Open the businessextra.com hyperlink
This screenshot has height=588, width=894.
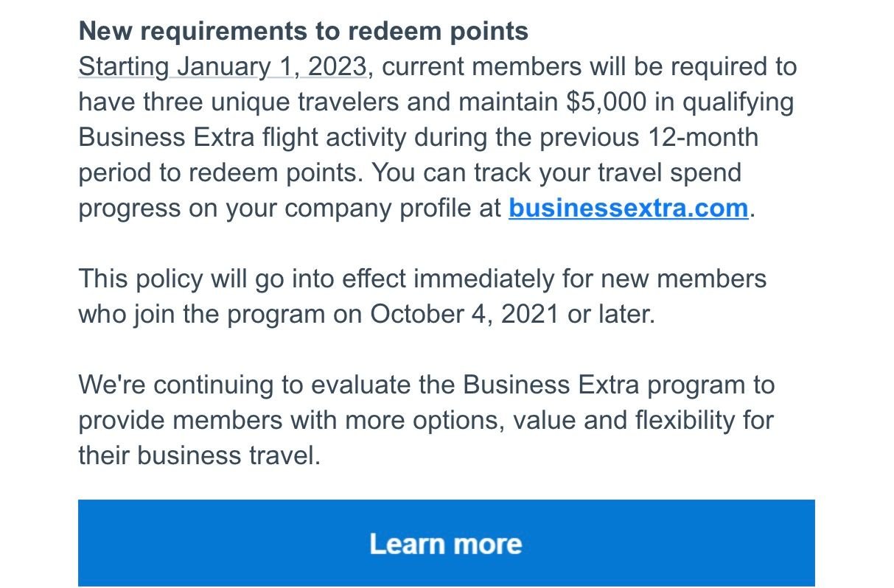[628, 208]
